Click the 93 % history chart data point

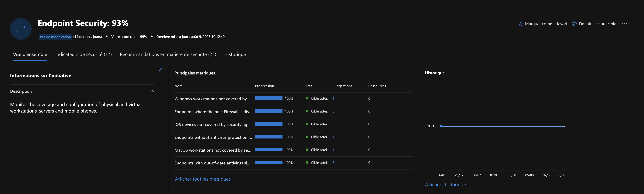pyautogui.click(x=441, y=126)
